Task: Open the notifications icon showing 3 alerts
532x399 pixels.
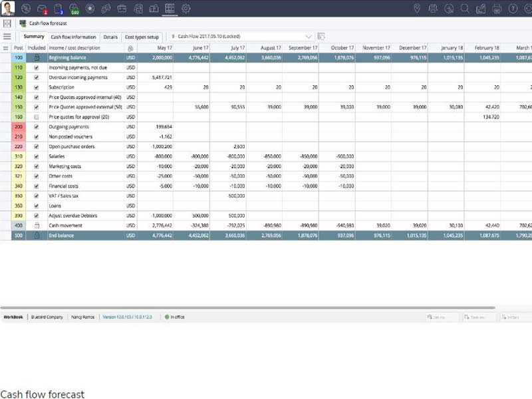Action: click(x=59, y=8)
